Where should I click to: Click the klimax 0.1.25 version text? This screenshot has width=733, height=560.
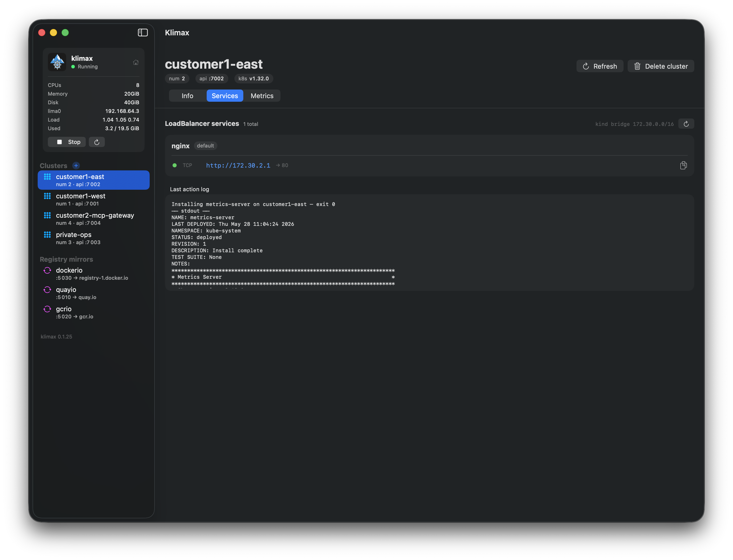pos(57,337)
